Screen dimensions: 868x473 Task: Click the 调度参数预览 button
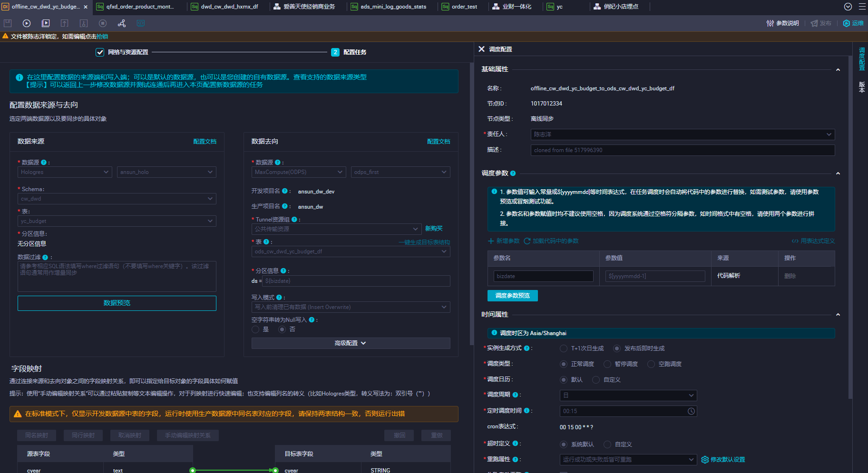pyautogui.click(x=512, y=296)
